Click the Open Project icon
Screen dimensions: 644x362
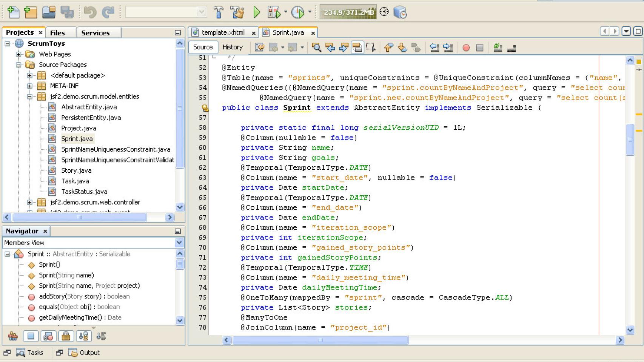[x=49, y=12]
